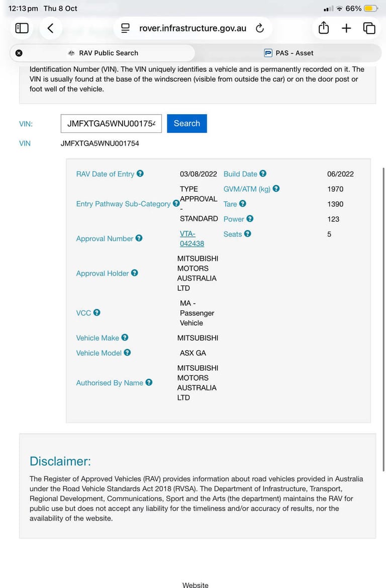Show tab overview icon

tap(369, 28)
